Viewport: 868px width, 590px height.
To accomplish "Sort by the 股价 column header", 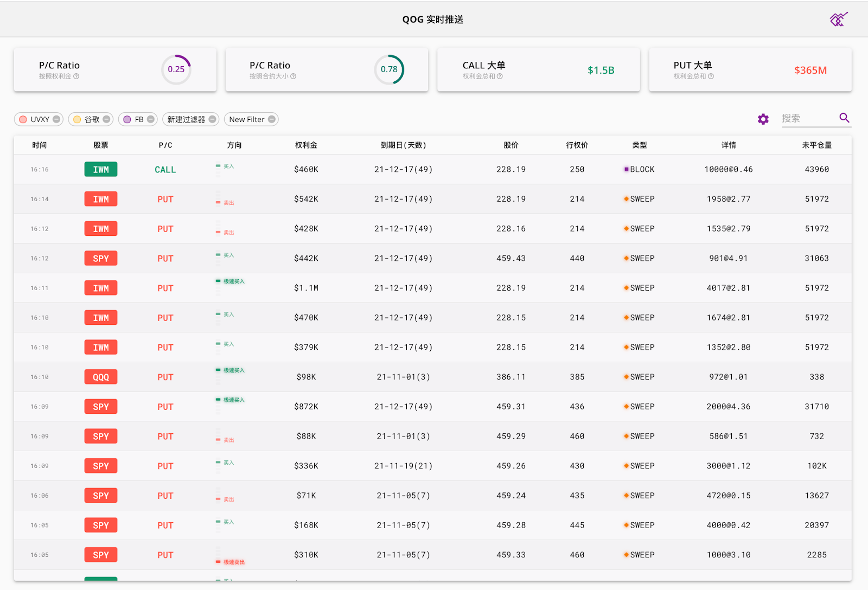I will [x=511, y=145].
